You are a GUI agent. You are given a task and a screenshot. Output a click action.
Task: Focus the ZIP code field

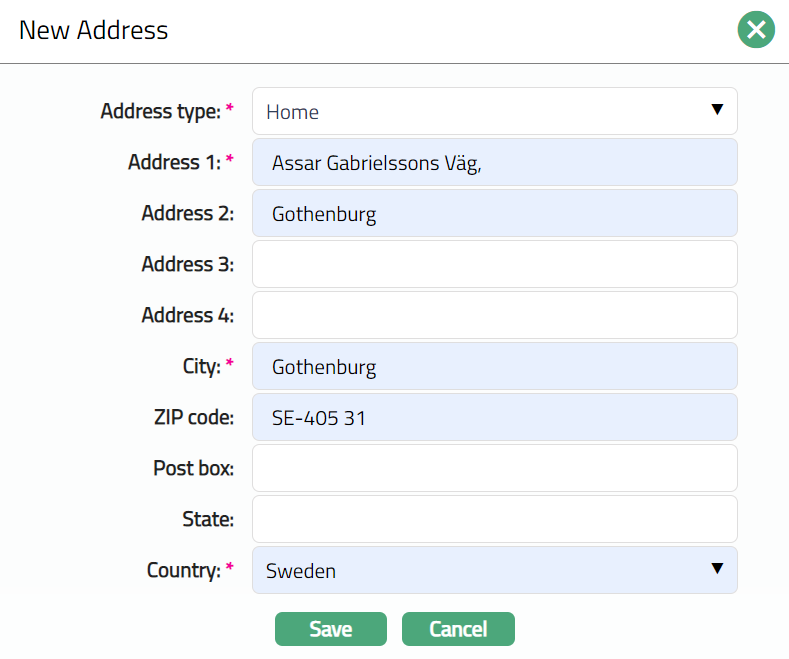[494, 417]
